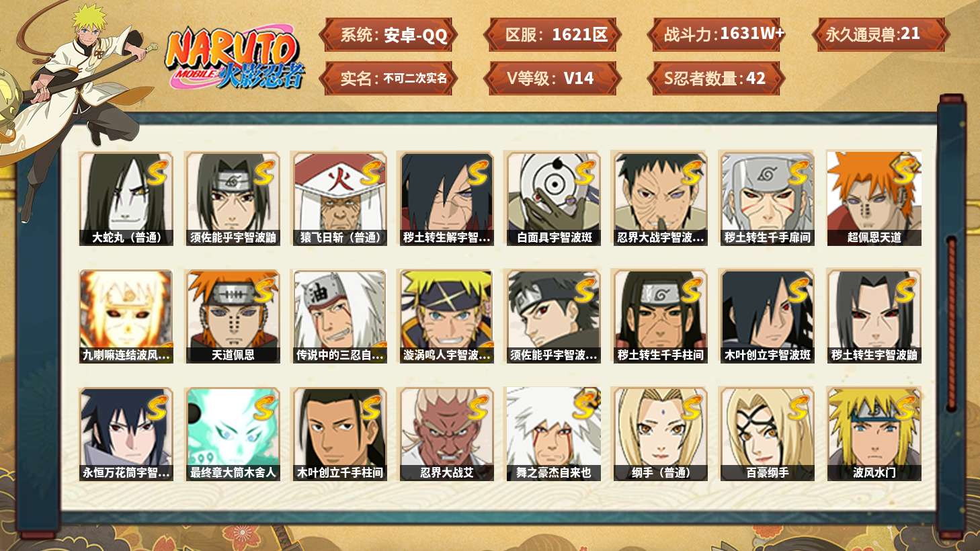Image resolution: width=980 pixels, height=551 pixels.
Task: Click the red scroll bar on right
Action: point(951,323)
